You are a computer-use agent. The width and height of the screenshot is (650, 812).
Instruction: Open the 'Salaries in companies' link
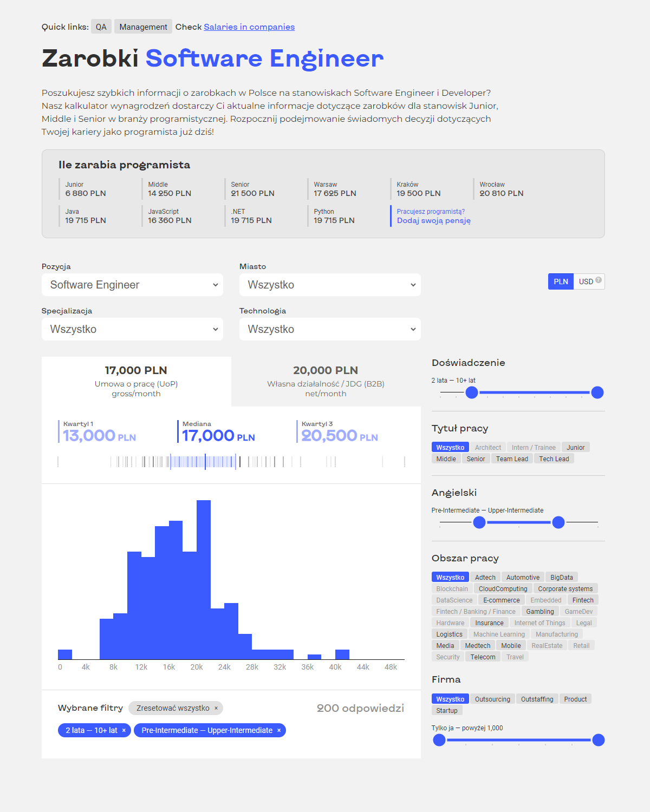249,27
